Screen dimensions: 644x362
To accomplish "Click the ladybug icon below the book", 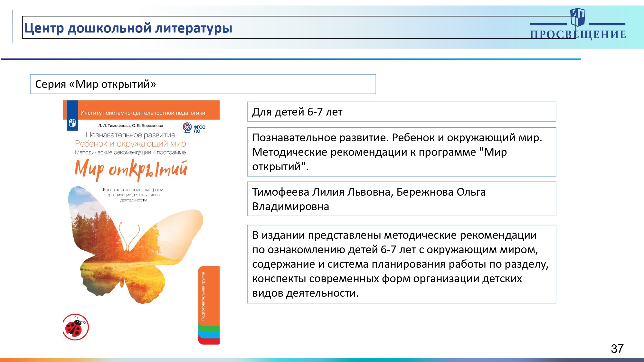I will tap(76, 327).
